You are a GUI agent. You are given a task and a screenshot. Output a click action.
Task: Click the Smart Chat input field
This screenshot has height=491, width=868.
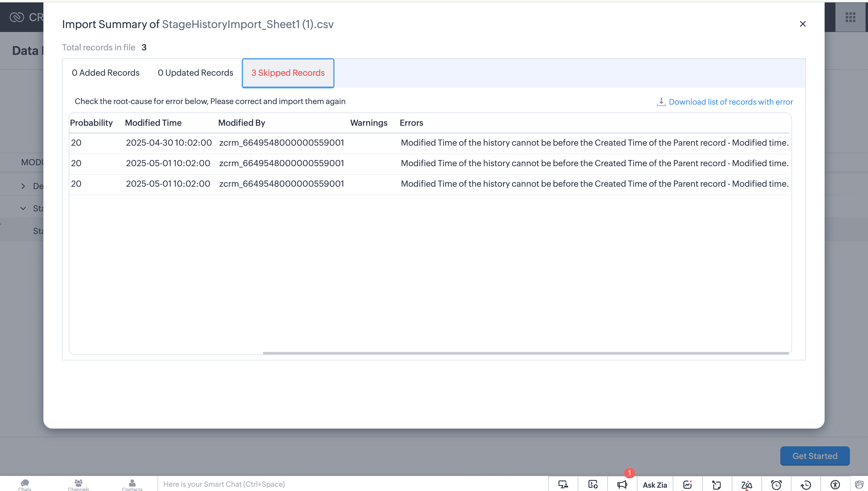point(351,484)
